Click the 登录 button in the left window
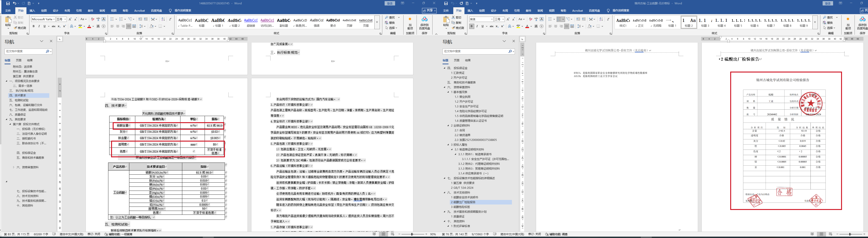This screenshot has width=868, height=238. (390, 3)
